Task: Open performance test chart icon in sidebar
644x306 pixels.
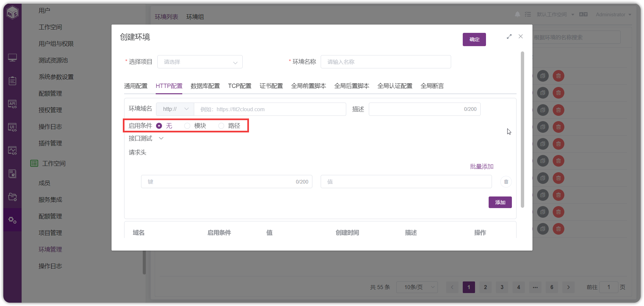Action: 12,151
